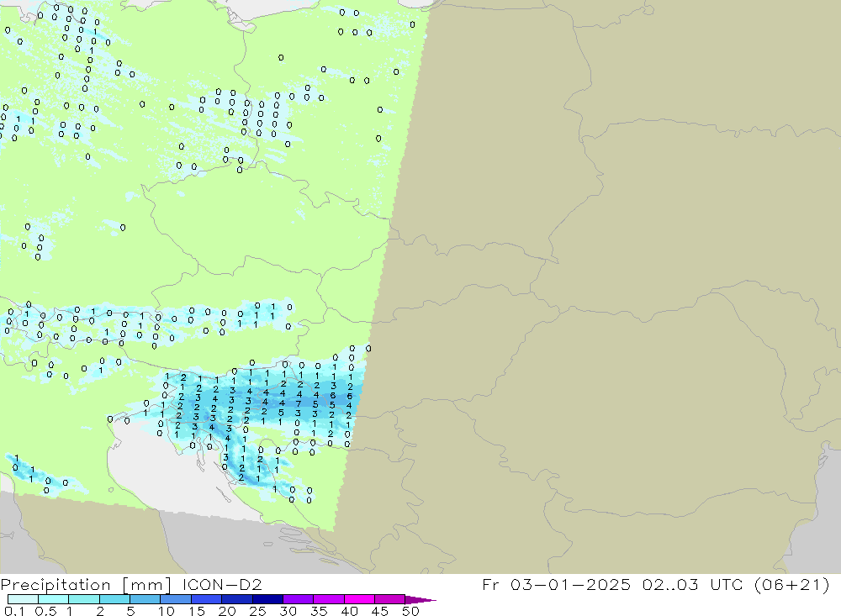Screen dimensions: 841x616
Task: Click the 35–40 mm legend swatch
Action: pyautogui.click(x=328, y=599)
